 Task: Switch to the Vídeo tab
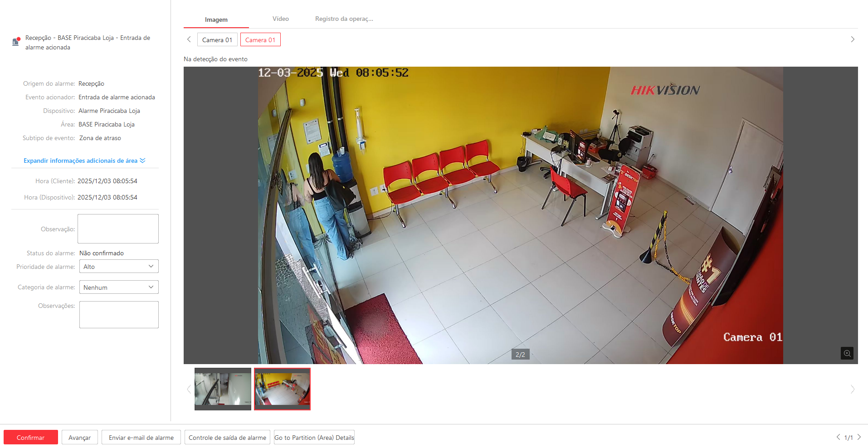280,19
